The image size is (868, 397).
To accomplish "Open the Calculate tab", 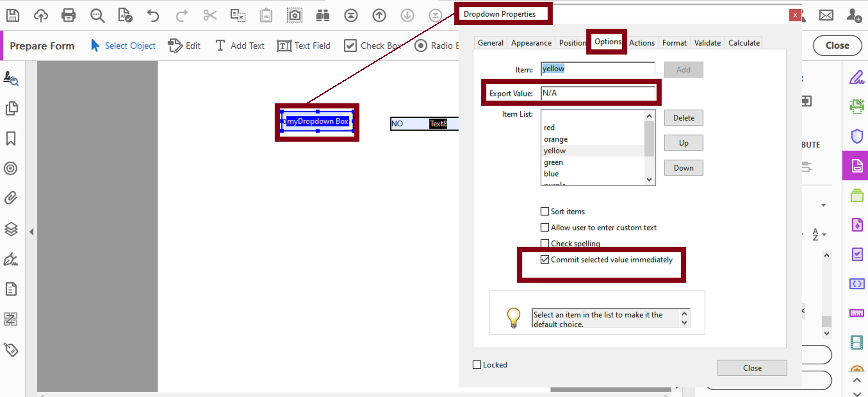I will (744, 43).
